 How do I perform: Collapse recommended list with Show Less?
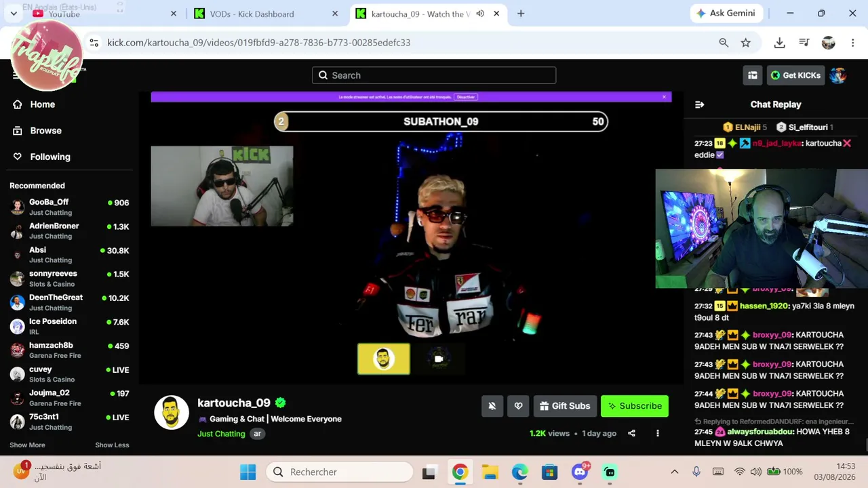112,445
